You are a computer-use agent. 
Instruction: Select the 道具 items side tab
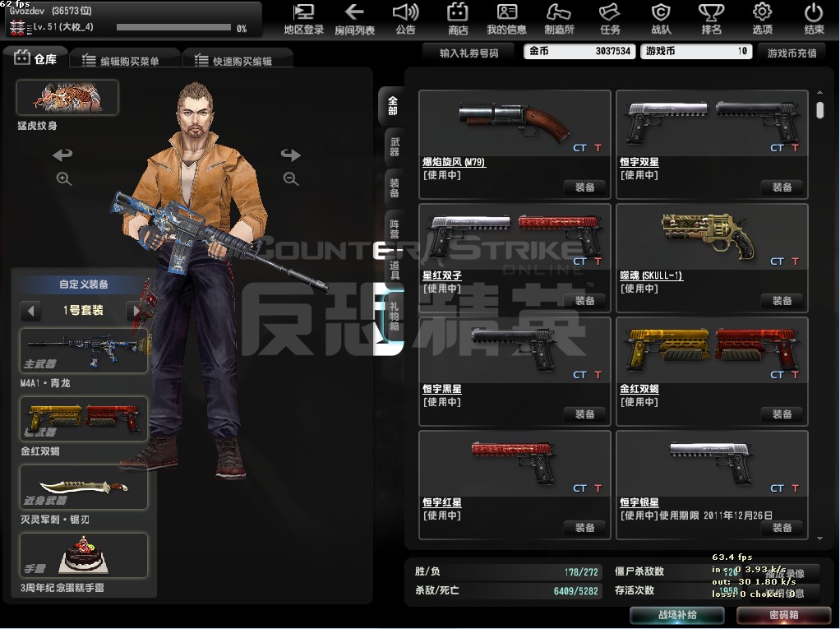pyautogui.click(x=395, y=271)
